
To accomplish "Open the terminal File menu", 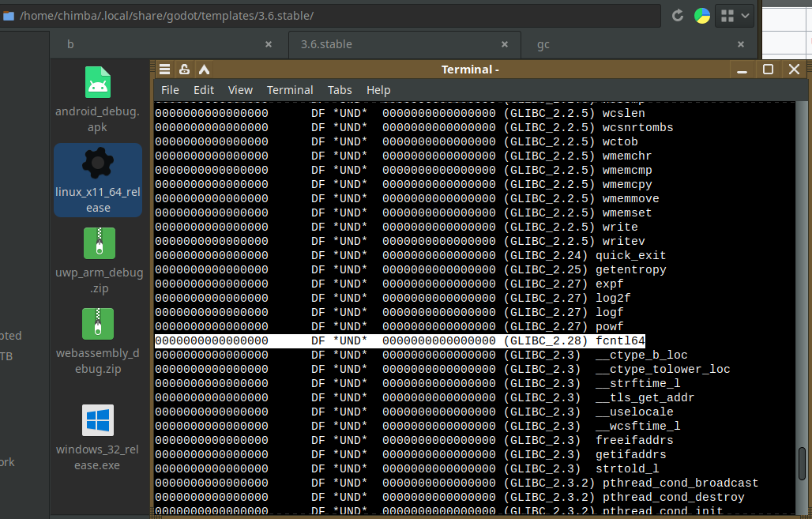I will click(170, 90).
